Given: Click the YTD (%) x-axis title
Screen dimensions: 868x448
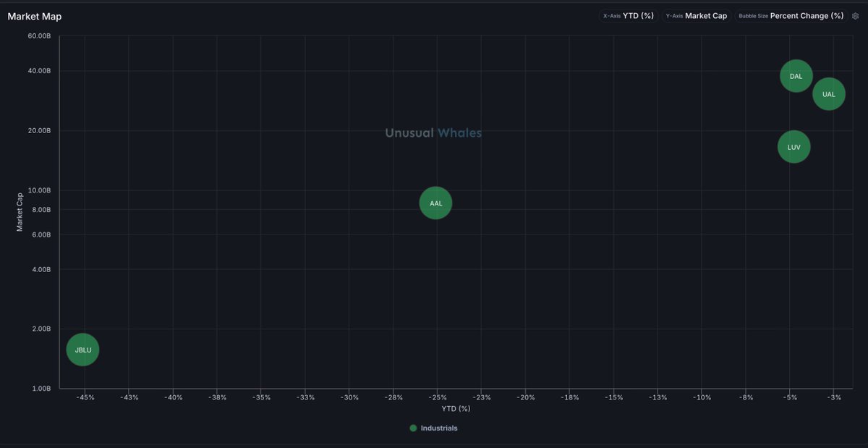Looking at the screenshot, I should pos(456,409).
